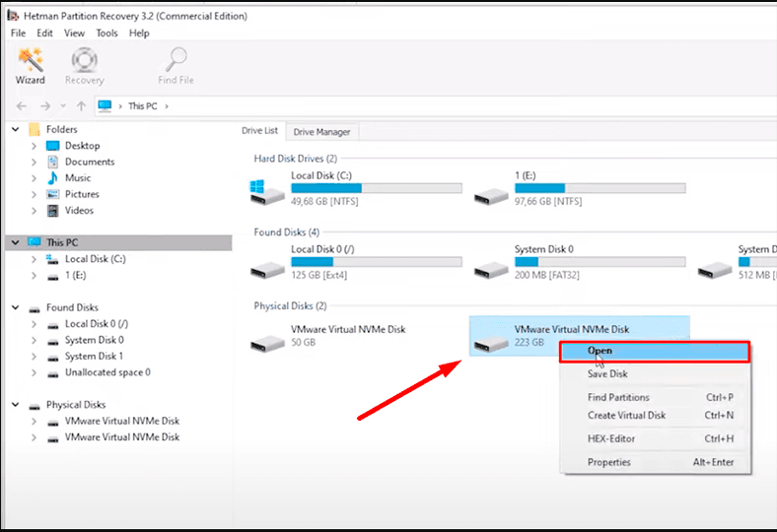Viewport: 777px width, 532px height.
Task: Expand Unallocated space 0 tree node
Action: (x=34, y=372)
